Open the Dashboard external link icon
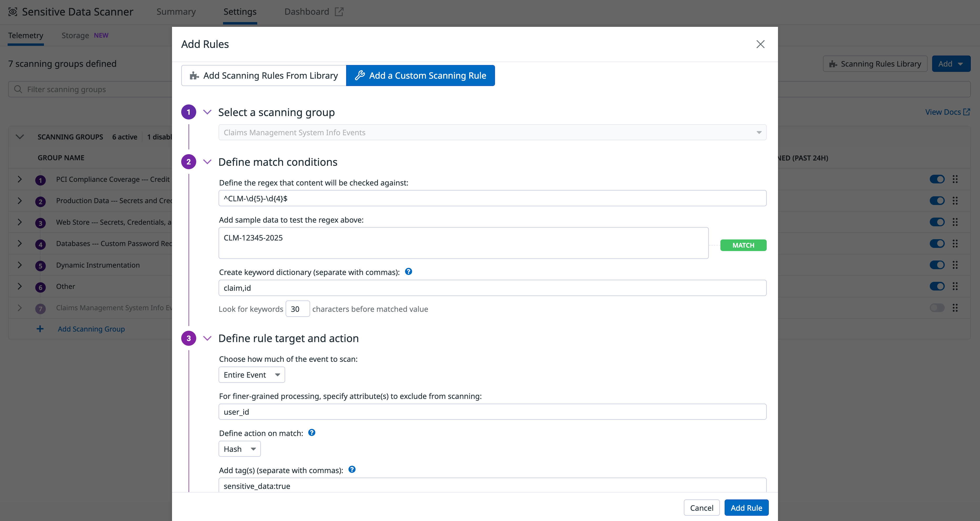980x521 pixels. [x=339, y=11]
